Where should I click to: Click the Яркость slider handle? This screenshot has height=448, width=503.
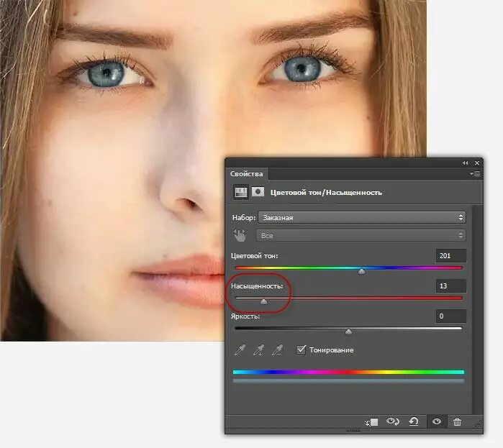click(x=348, y=332)
